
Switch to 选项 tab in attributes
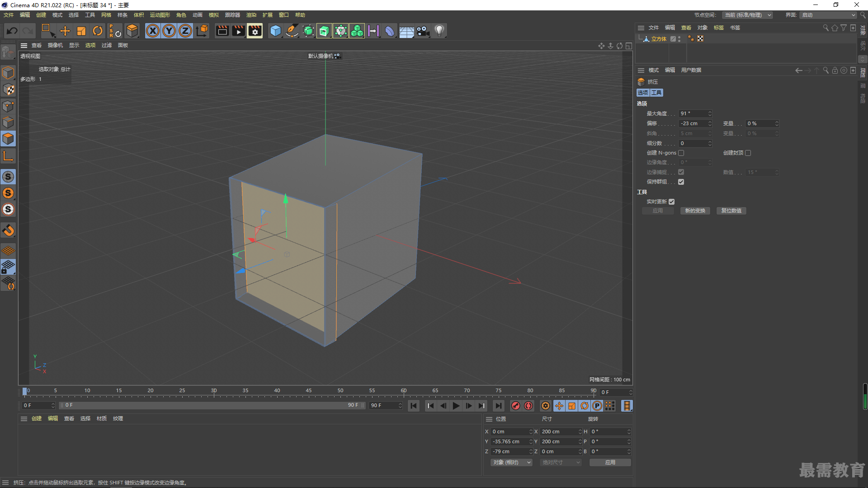pyautogui.click(x=643, y=93)
